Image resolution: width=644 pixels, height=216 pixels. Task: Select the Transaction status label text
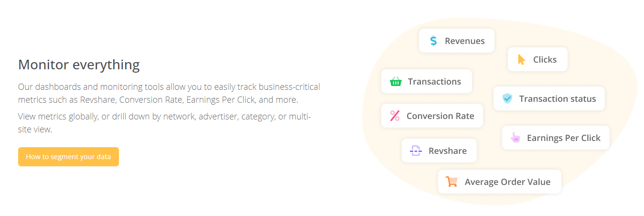click(558, 99)
